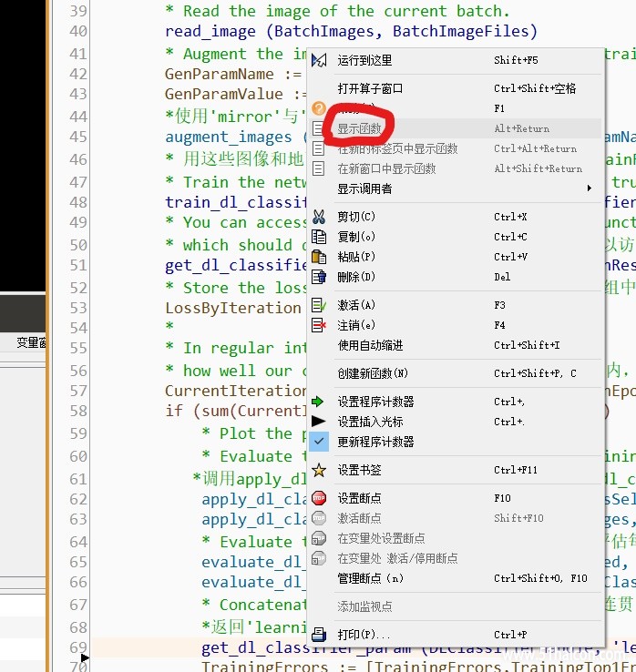The width and height of the screenshot is (636, 672).
Task: Choose 设置书签 menu entry
Action: [x=456, y=470]
